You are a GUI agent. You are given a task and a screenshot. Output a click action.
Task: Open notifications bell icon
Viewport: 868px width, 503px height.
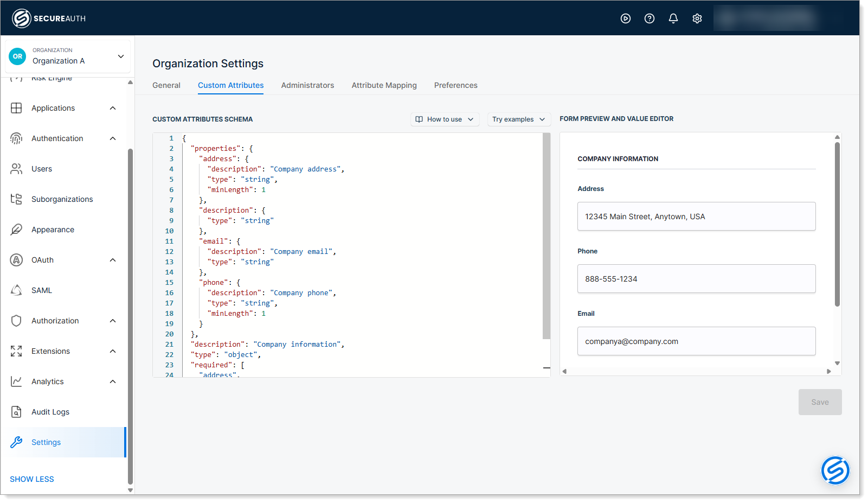(x=673, y=18)
